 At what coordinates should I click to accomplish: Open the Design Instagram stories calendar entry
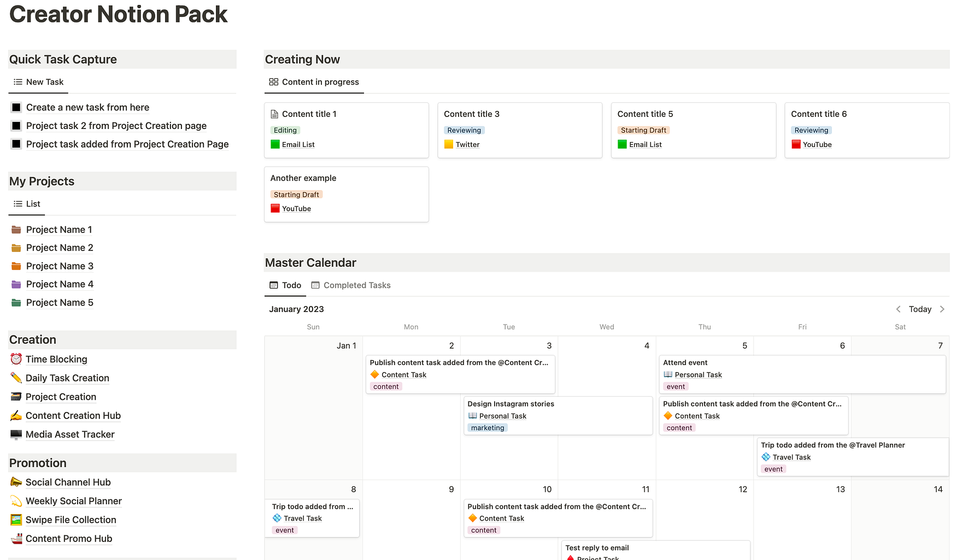511,404
